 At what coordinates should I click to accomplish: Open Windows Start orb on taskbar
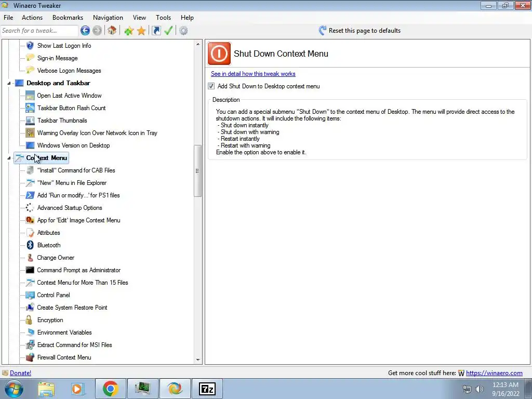click(x=14, y=389)
